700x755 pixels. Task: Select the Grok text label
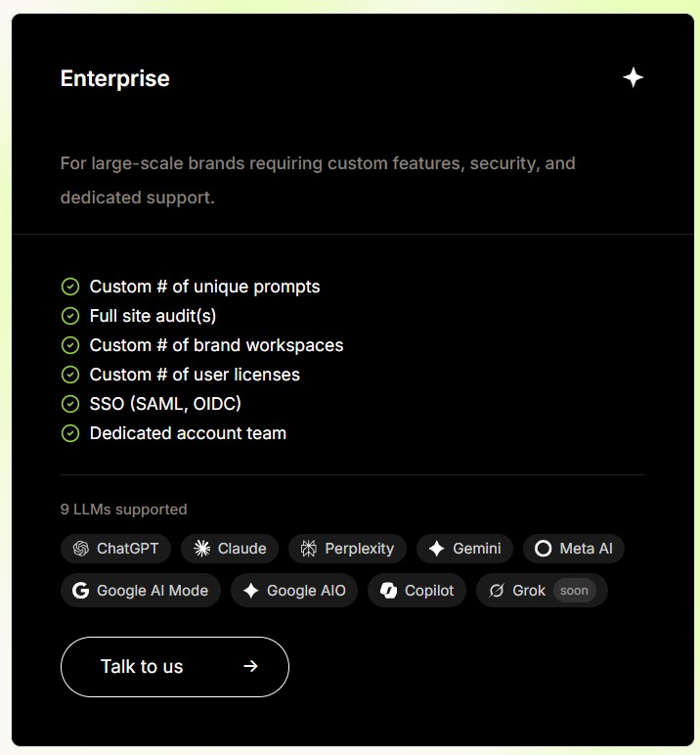click(x=529, y=591)
